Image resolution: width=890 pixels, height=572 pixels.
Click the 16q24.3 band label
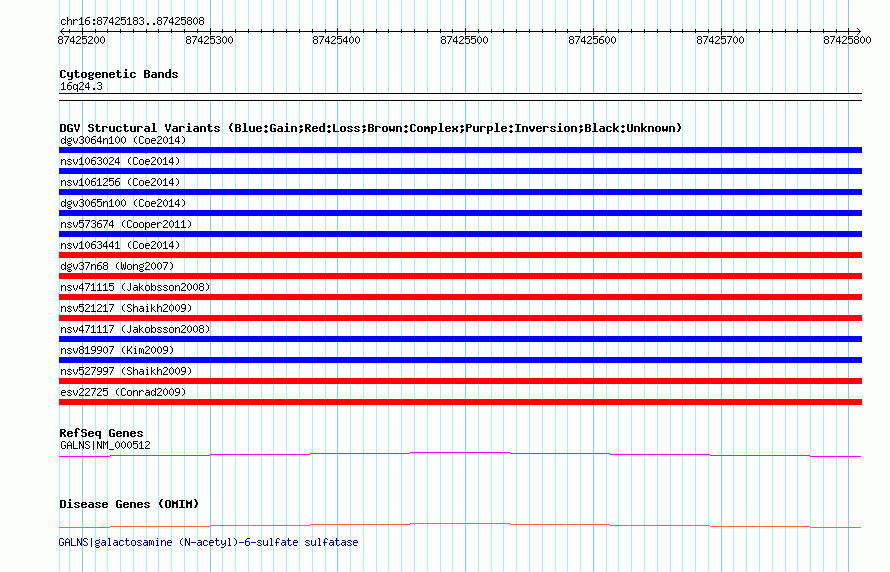click(x=82, y=87)
